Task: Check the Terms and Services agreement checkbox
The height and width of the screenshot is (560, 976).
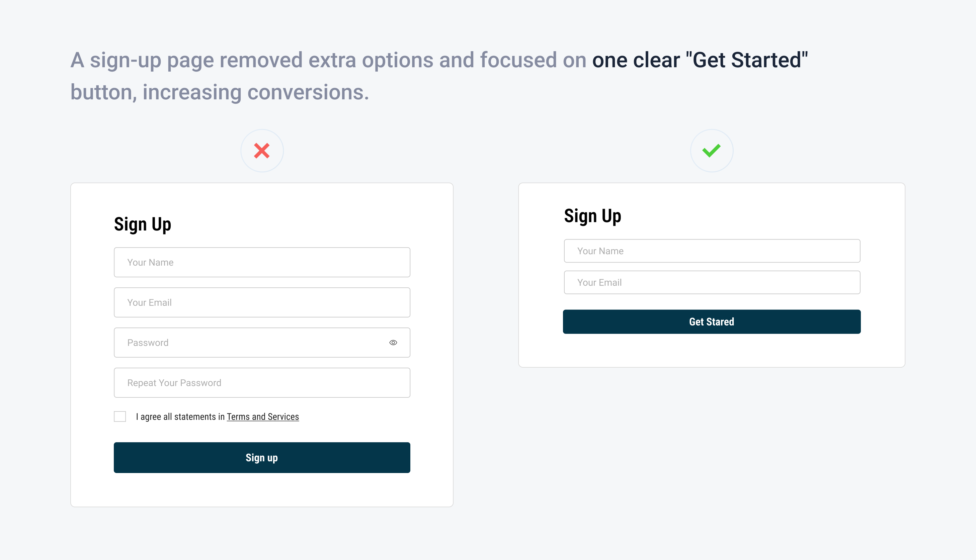Action: pos(120,416)
